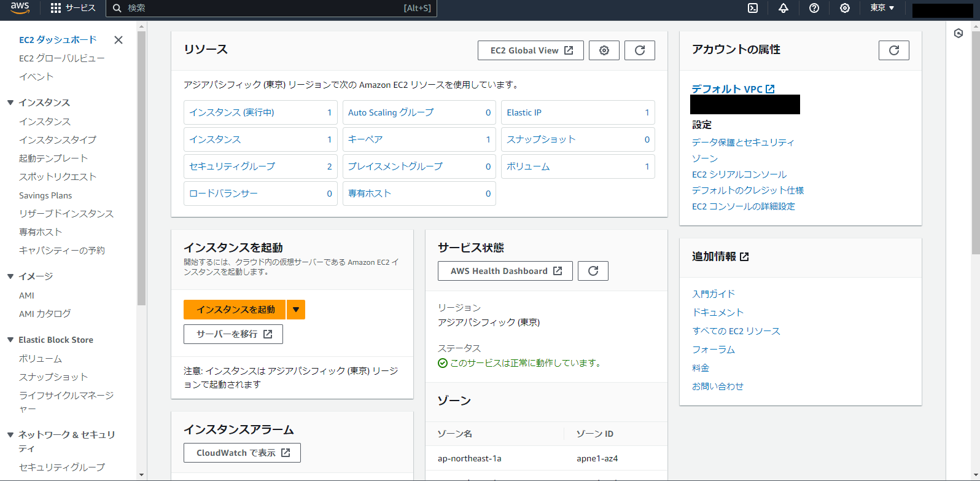The width and height of the screenshot is (980, 481).
Task: Collapse the Elastic Block Store section
Action: tap(10, 340)
